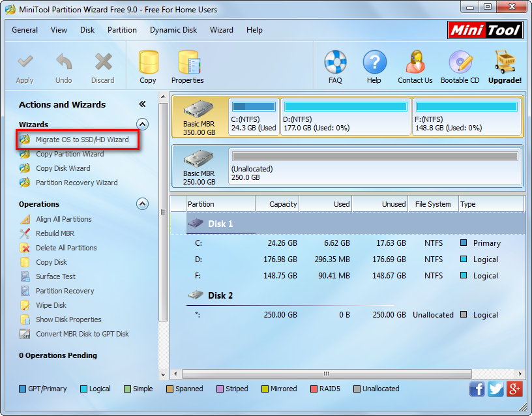Open the Properties toolbar icon
532x416 pixels.
coord(189,62)
